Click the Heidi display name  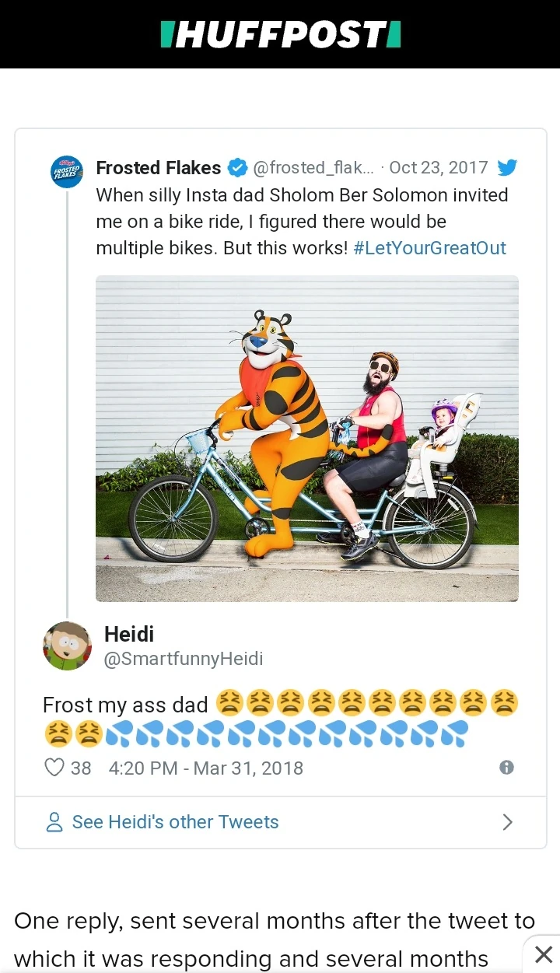(129, 634)
